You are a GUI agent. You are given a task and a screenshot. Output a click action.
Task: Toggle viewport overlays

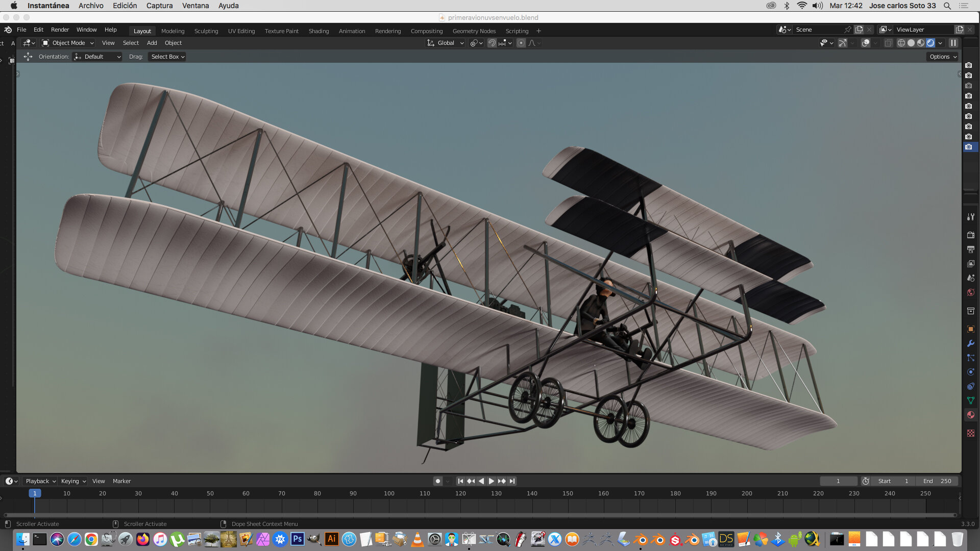[x=866, y=43]
